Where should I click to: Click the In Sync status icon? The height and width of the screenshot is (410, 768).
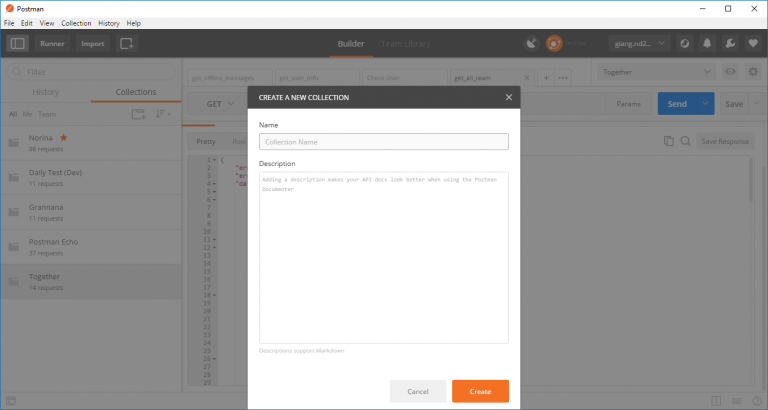coord(554,44)
